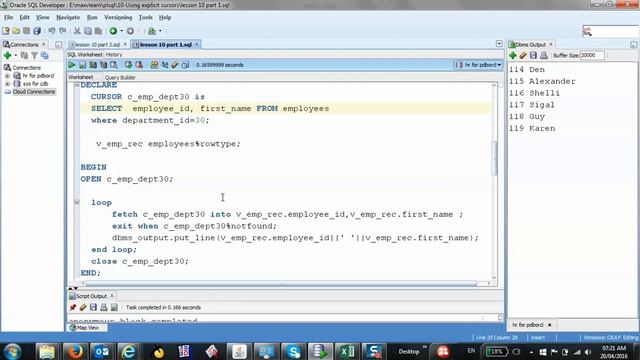Switch to the Query Builder tab

120,77
